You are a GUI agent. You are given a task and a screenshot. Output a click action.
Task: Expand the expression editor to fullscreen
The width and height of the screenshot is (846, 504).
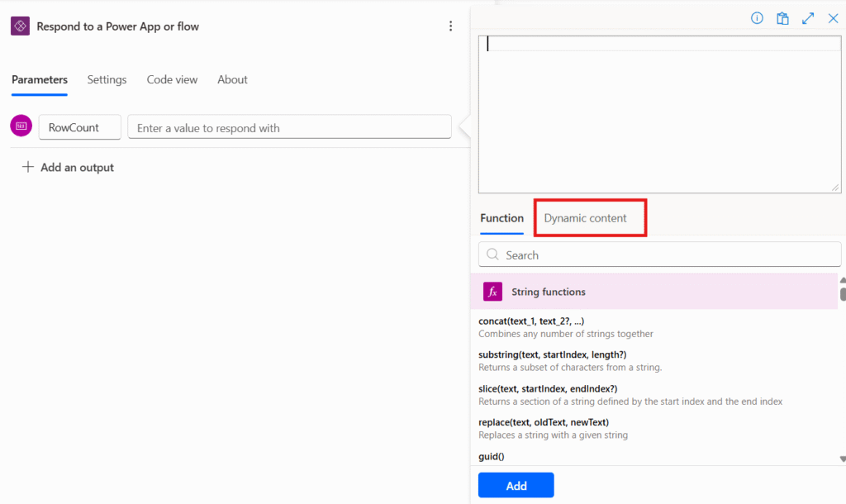[808, 17]
